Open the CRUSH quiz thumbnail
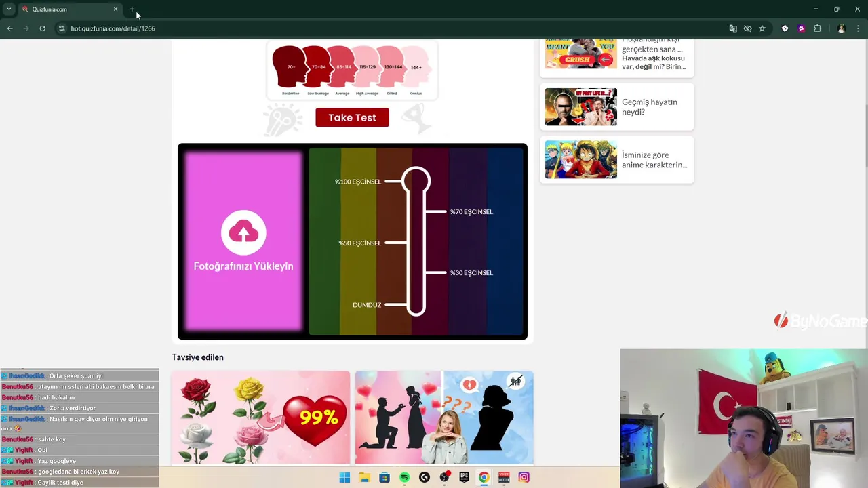 [x=581, y=54]
